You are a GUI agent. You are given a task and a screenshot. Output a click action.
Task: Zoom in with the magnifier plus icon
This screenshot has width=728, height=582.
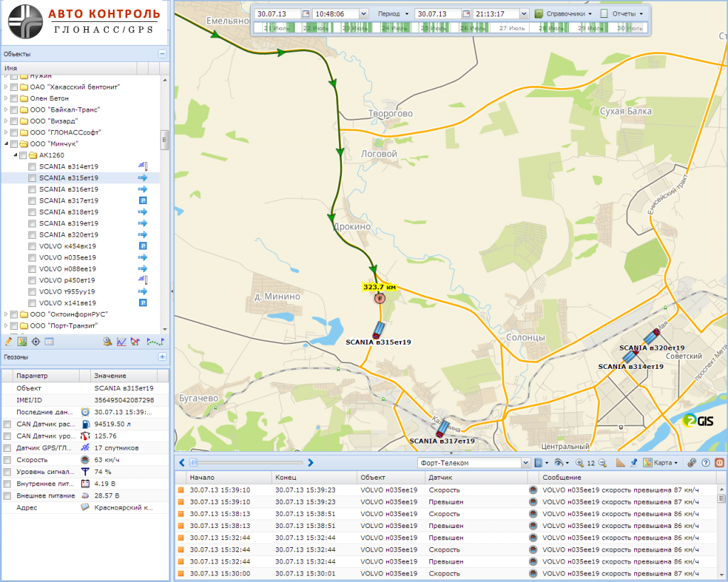pyautogui.click(x=579, y=463)
